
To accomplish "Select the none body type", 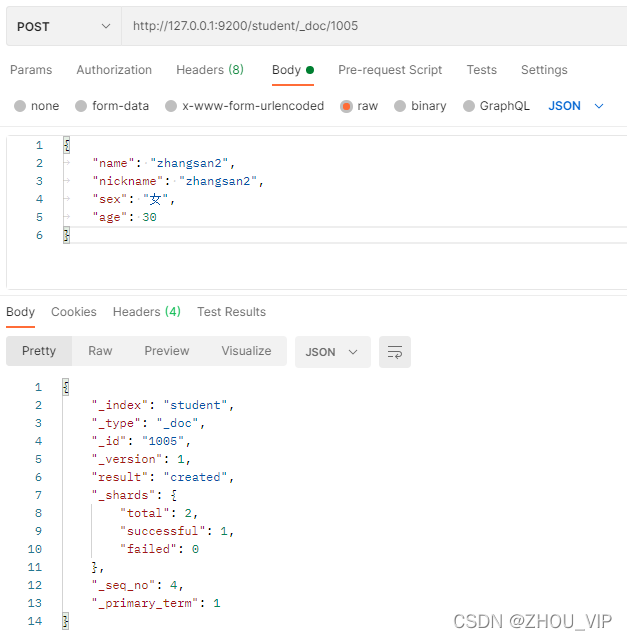I will 36,106.
